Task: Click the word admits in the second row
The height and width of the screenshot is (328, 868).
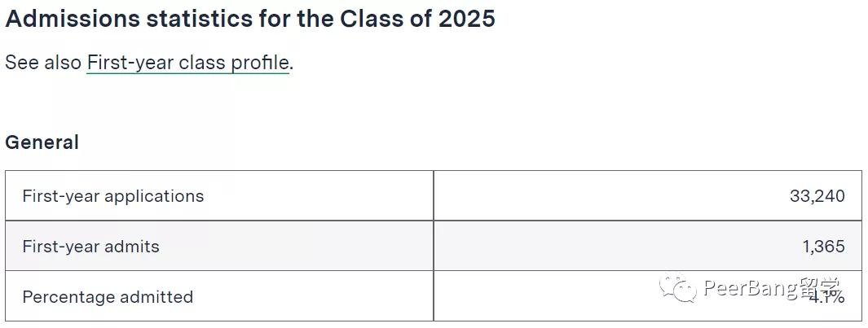Action: 132,247
